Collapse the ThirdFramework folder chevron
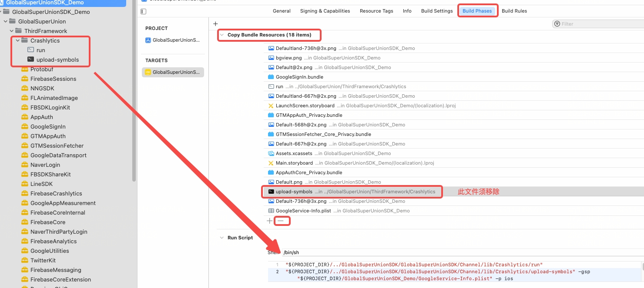Screen dimensions: 644x288 click(x=11, y=31)
